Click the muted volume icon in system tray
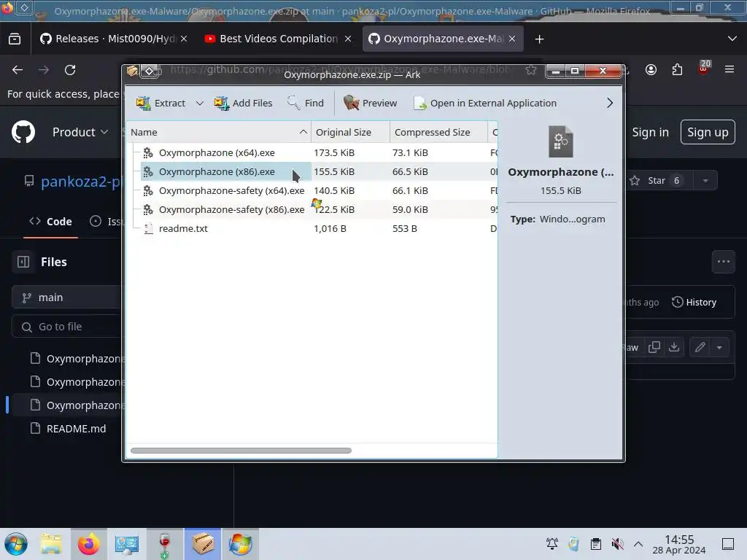 click(617, 544)
